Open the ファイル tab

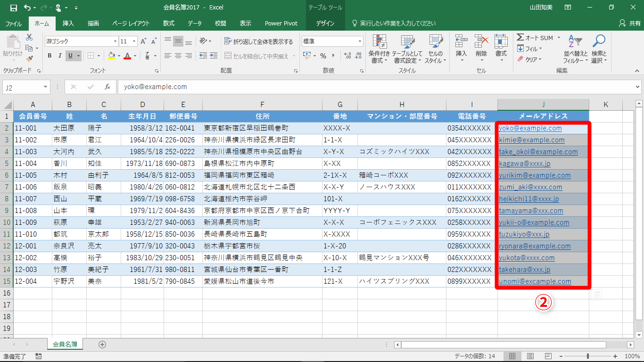(x=13, y=23)
